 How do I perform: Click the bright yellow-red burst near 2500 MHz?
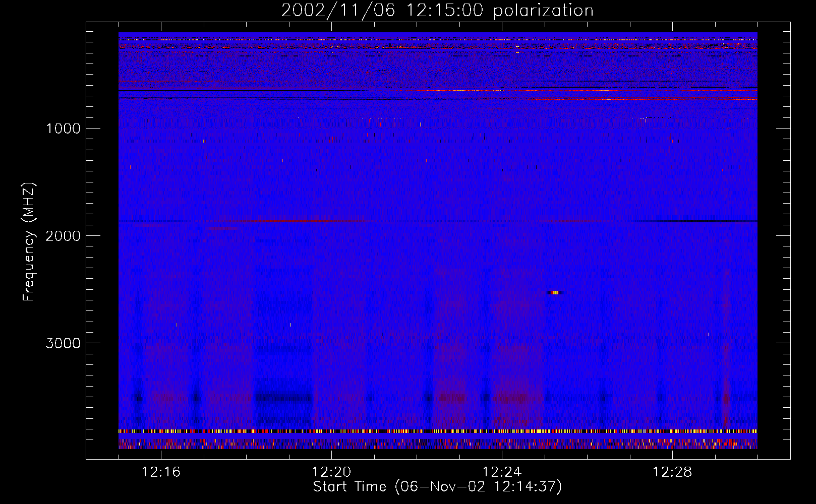[x=556, y=292]
